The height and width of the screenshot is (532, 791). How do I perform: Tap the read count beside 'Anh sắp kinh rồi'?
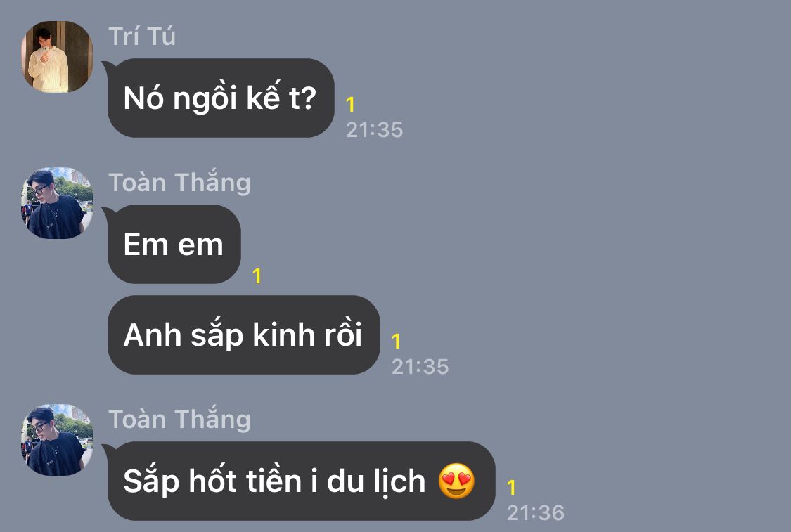click(x=396, y=342)
